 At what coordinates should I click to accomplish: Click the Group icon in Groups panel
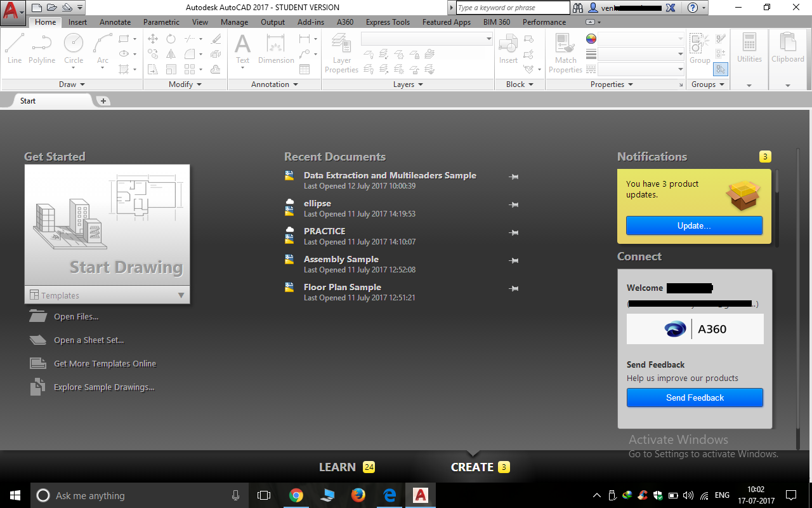tap(700, 48)
